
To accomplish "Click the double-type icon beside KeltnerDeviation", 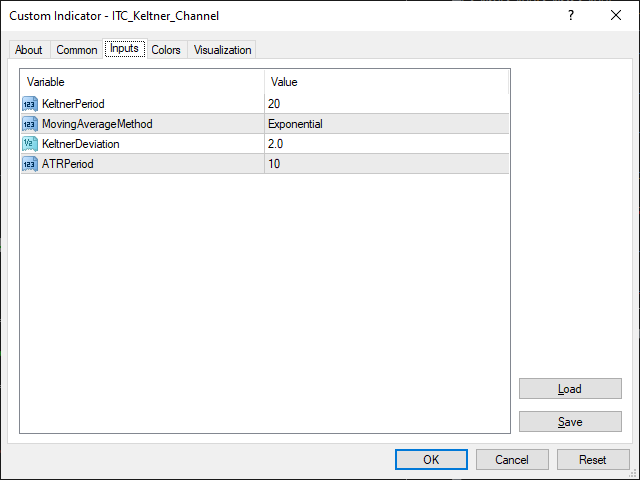I will point(30,144).
